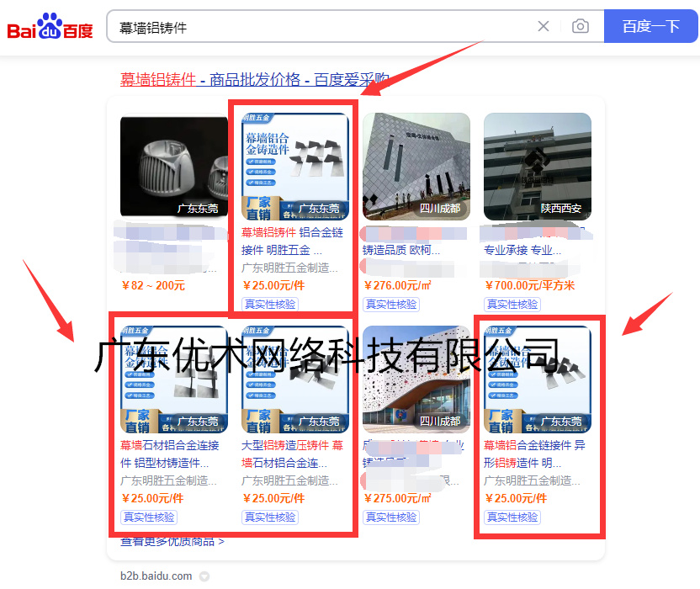This screenshot has height=589, width=700.
Task: Open the 幕墙铝合金链接件 异形铝铸造件 product title
Action: click(534, 454)
